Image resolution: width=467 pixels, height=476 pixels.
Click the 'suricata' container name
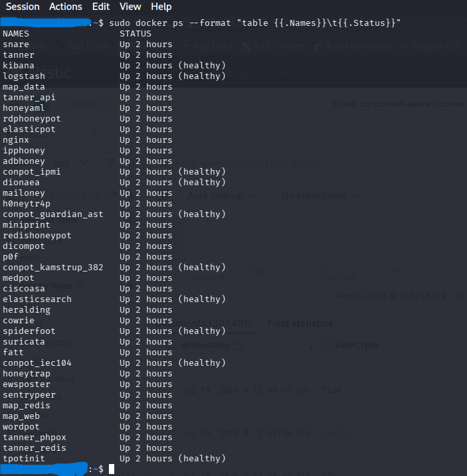tap(24, 342)
